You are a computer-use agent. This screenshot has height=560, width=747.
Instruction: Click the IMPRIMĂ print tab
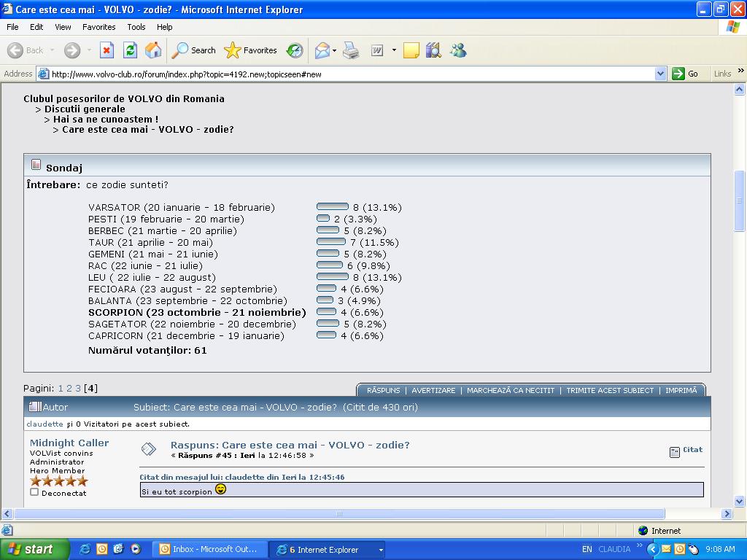point(681,391)
